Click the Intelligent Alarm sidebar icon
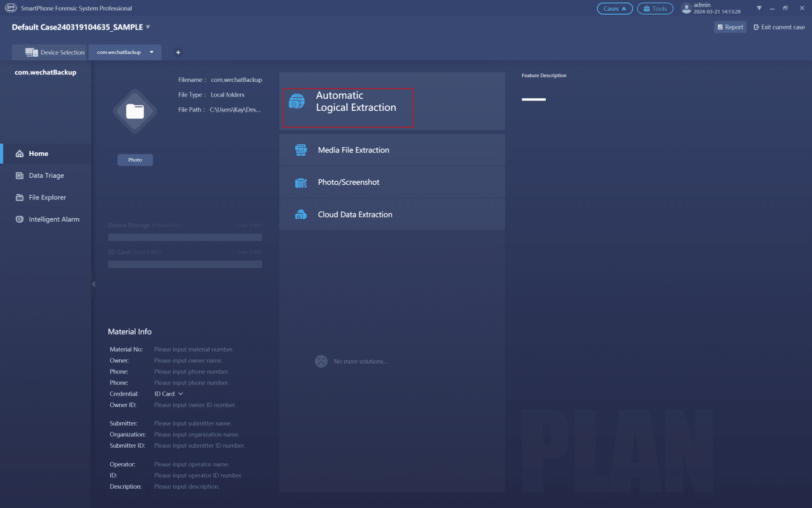 [20, 219]
